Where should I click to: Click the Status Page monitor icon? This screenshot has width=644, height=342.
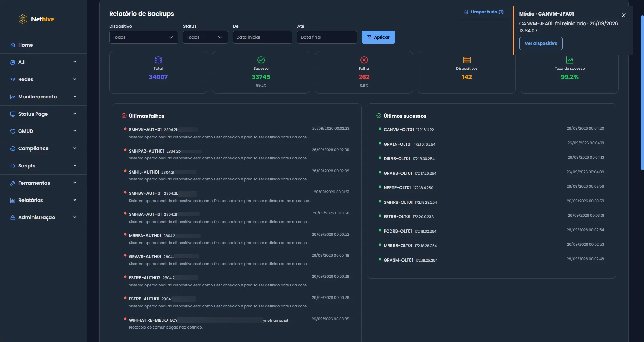coord(13,114)
